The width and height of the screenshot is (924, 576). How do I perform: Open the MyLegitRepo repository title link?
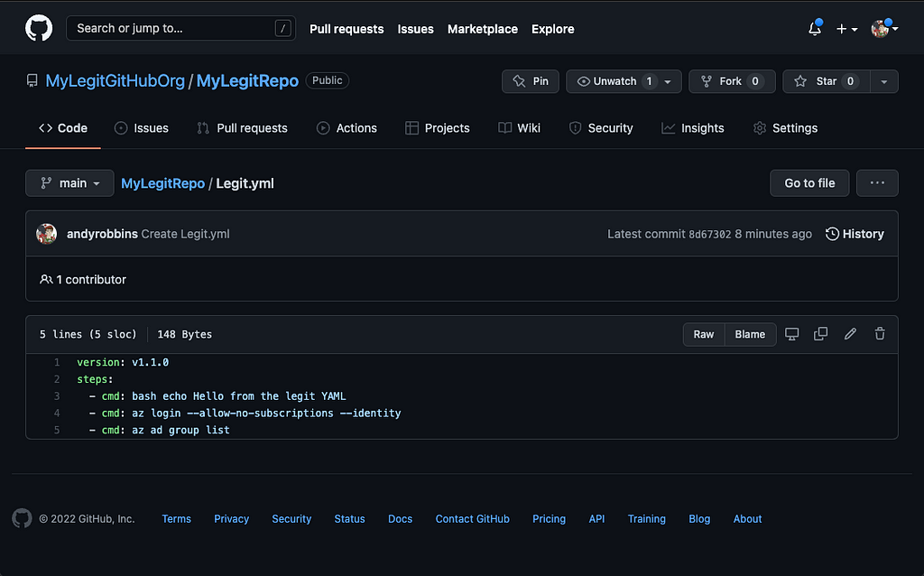coord(247,80)
